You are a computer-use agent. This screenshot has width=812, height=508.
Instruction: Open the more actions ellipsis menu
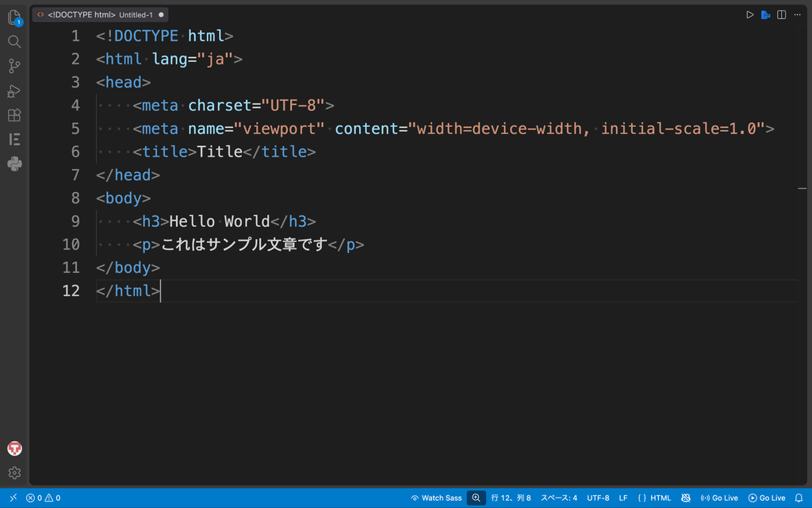click(798, 15)
